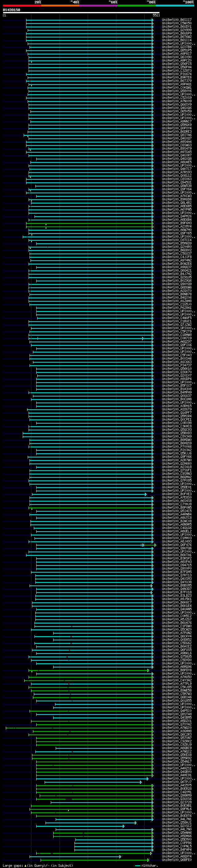This screenshot has height=868, width=197.
Task: Select hit label UniRef100_Q851P5
Action: (x=176, y=50)
